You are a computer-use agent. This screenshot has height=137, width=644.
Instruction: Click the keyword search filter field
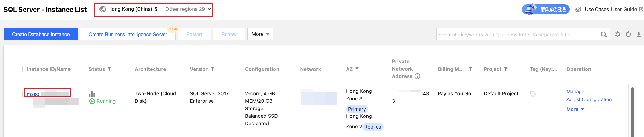tap(518, 34)
